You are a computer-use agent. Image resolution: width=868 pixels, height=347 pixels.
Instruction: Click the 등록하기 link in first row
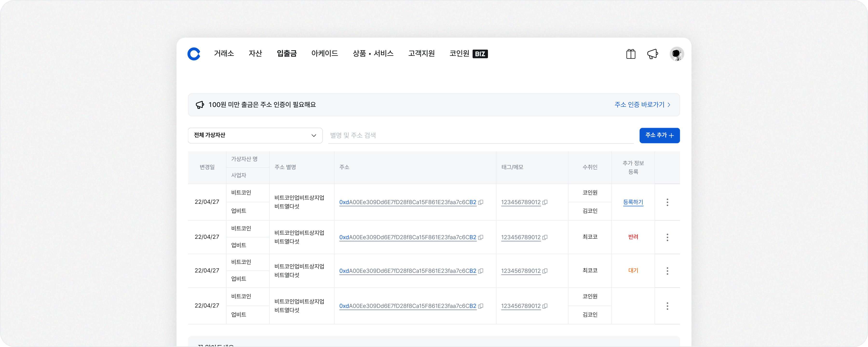point(633,202)
